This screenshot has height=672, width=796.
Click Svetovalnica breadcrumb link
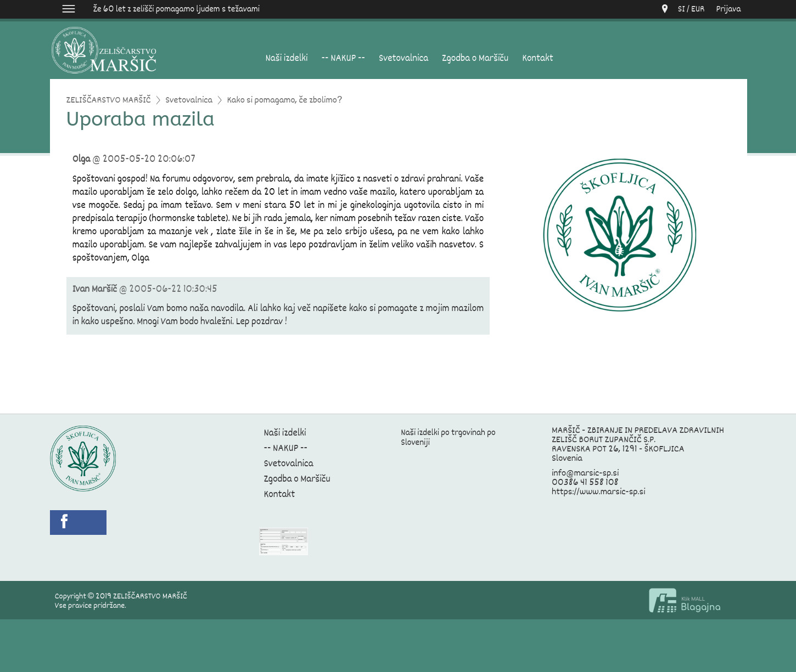coord(189,100)
